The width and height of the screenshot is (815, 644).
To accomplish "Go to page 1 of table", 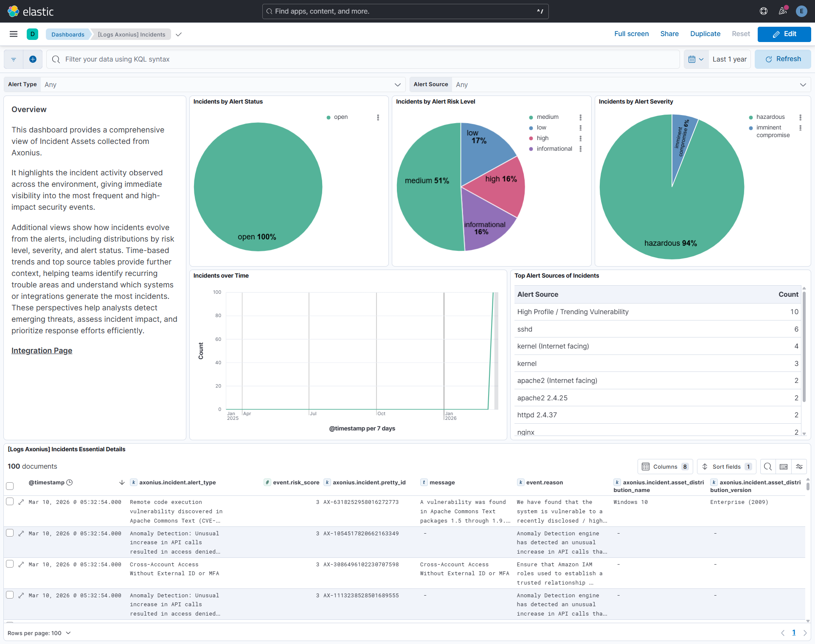I will tap(793, 633).
